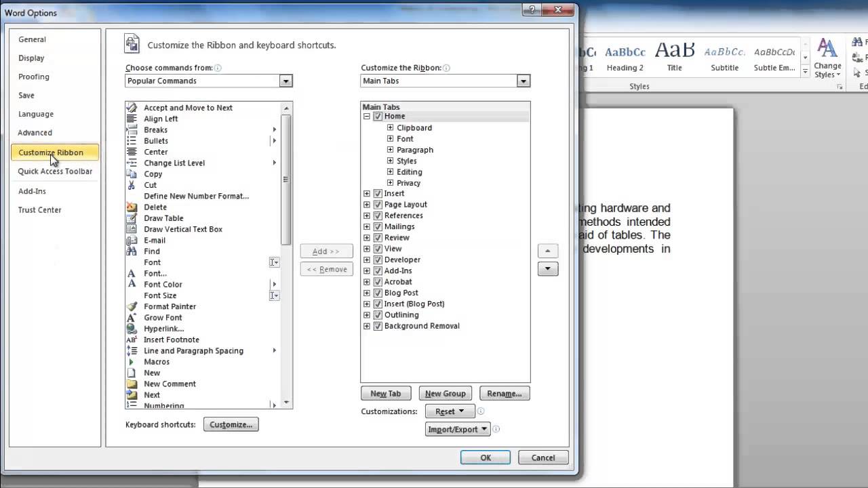This screenshot has height=488, width=868.
Task: Click the Line and Paragraph Spacing icon
Action: [x=132, y=351]
